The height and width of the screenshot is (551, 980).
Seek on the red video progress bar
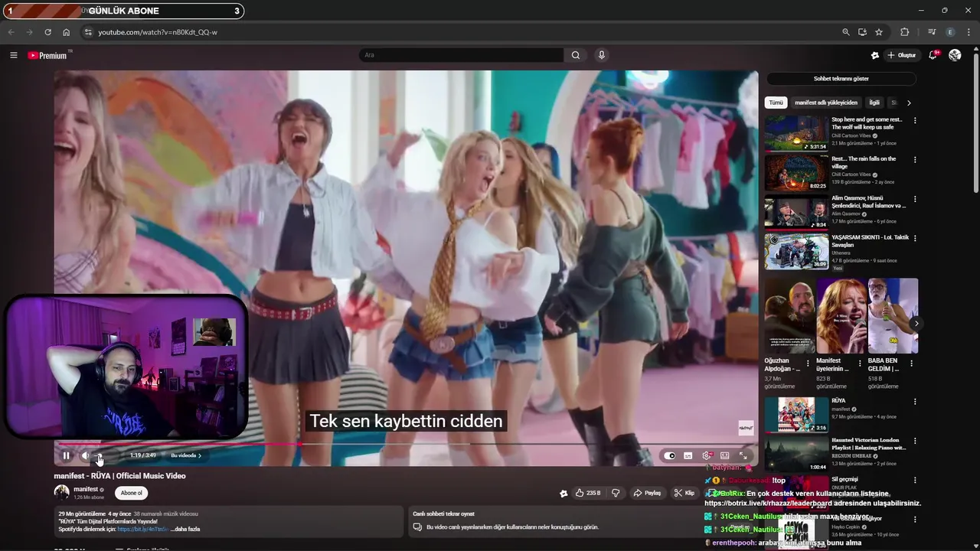406,444
